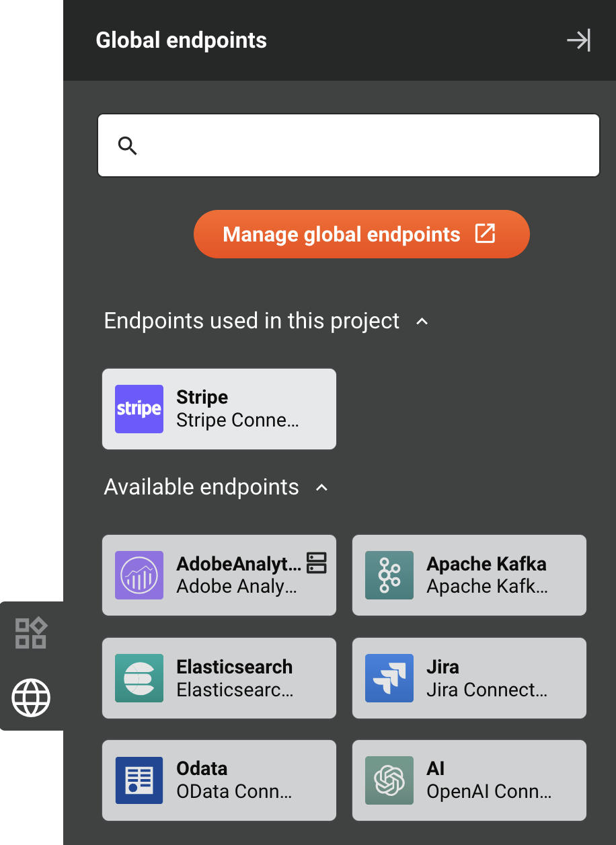Click the server icon on AdobeAnalytics card
The height and width of the screenshot is (845, 616).
point(317,562)
